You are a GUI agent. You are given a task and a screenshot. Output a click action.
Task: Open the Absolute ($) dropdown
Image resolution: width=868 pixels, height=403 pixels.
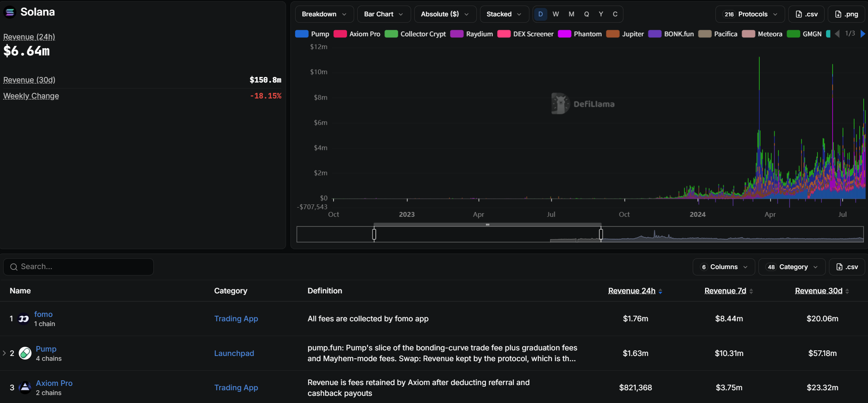point(445,14)
